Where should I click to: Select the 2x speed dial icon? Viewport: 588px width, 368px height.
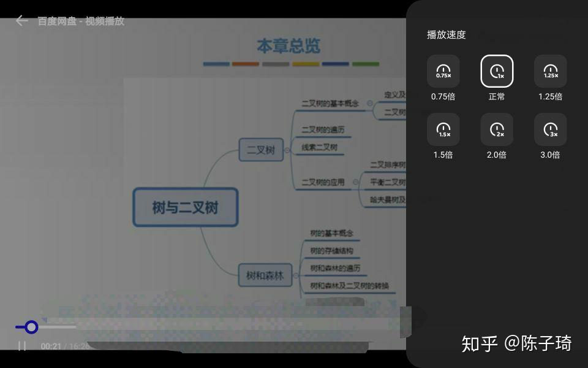coord(496,131)
